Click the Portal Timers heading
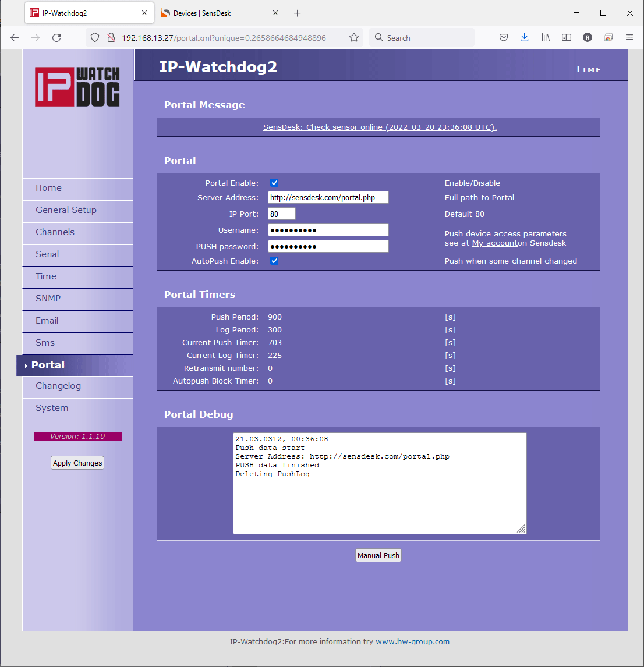This screenshot has width=644, height=667. 200,295
